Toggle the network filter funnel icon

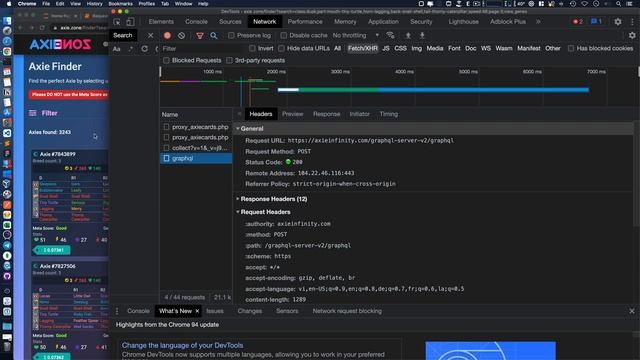(200, 36)
